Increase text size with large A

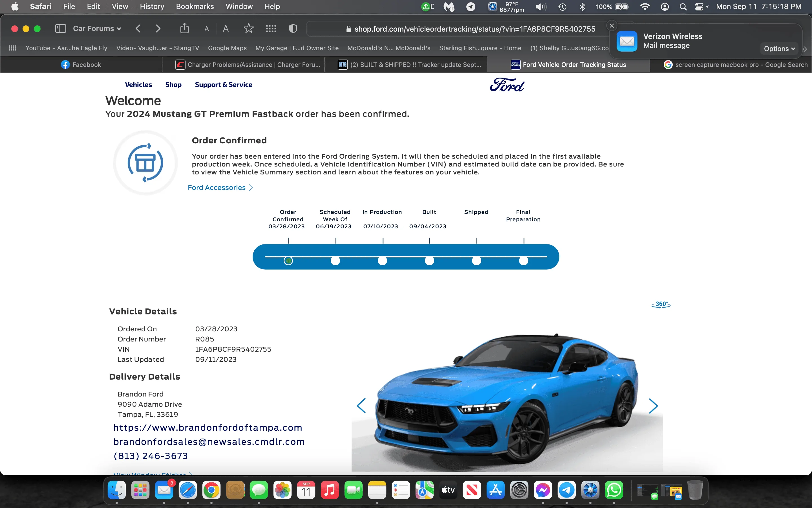226,29
